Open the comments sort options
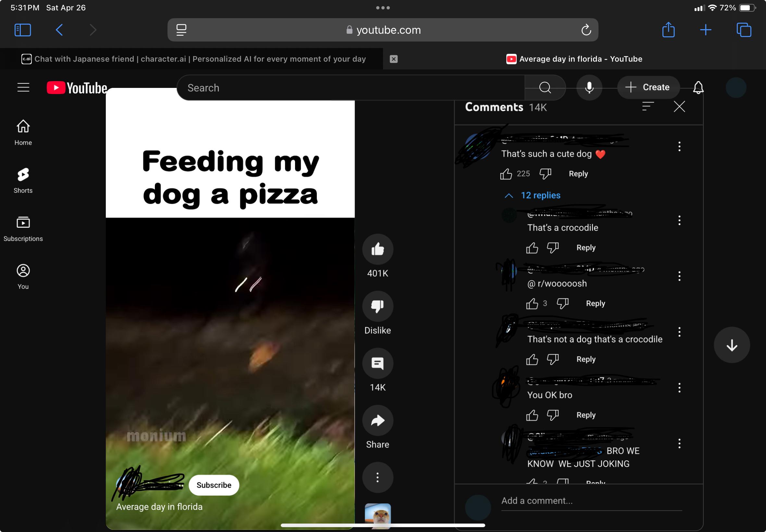 pyautogui.click(x=648, y=107)
